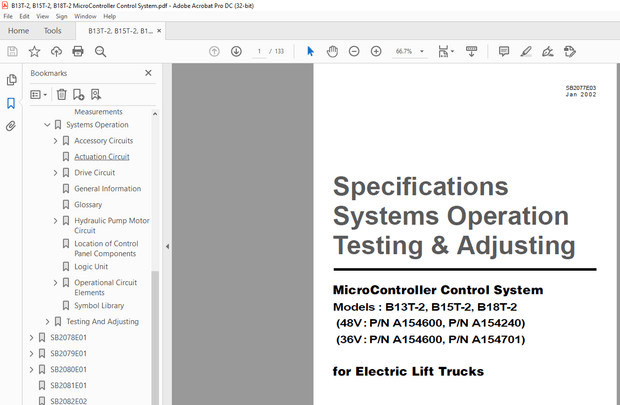Viewport: 620px width, 405px height.
Task: Open the sign document pen icon
Action: (x=548, y=51)
